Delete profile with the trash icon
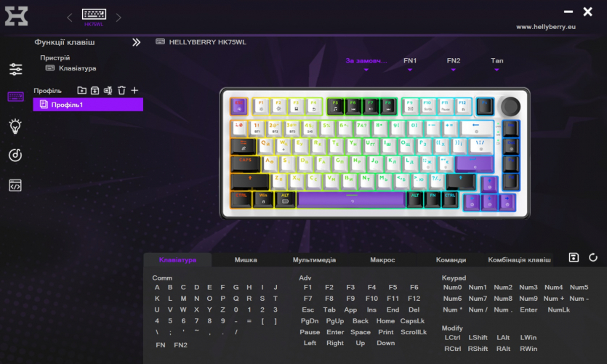Image resolution: width=607 pixels, height=364 pixels. 121,91
